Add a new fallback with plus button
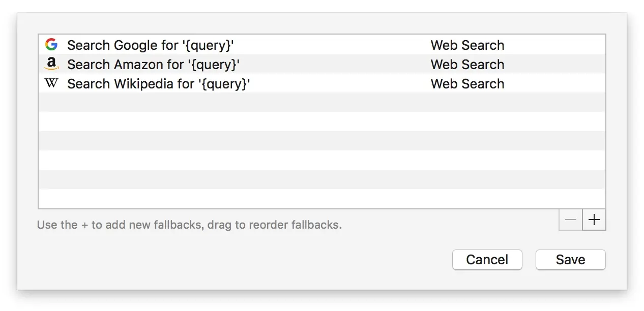This screenshot has width=644, height=311. tap(594, 220)
